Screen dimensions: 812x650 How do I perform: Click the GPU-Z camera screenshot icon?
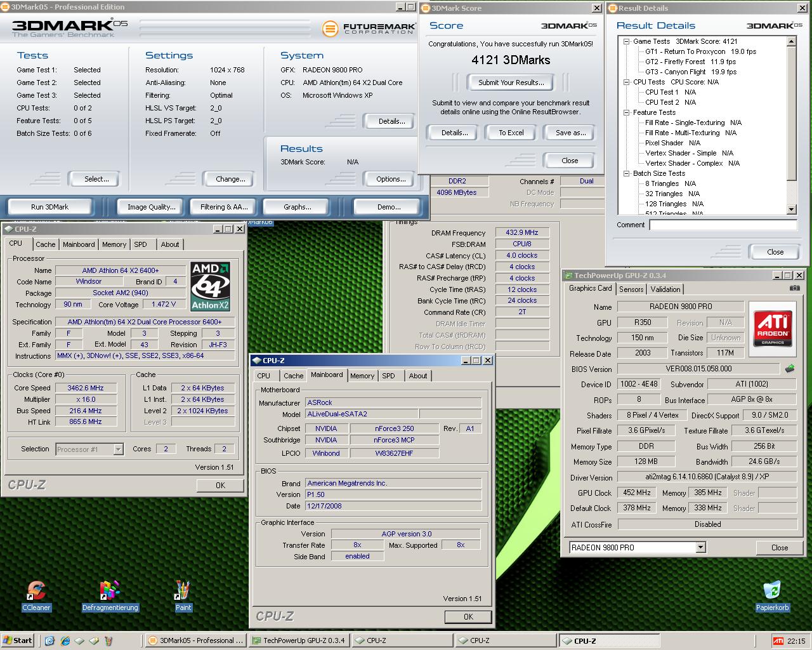[x=794, y=288]
